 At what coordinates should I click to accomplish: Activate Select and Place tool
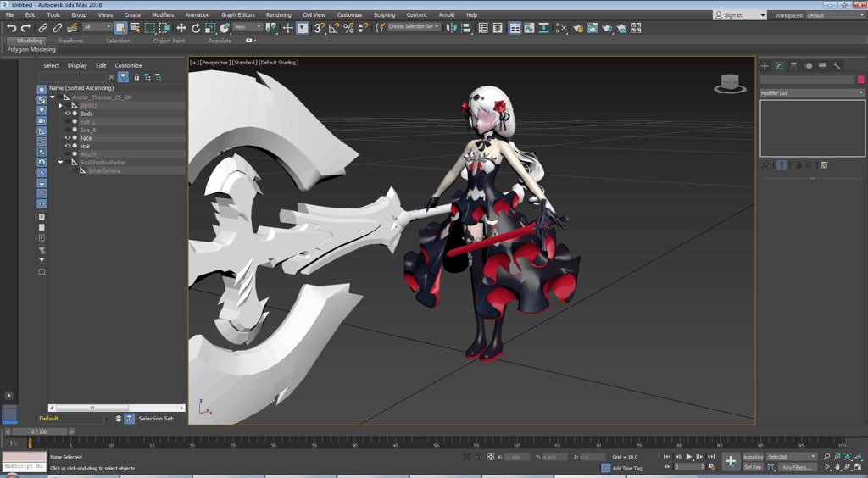(x=224, y=28)
